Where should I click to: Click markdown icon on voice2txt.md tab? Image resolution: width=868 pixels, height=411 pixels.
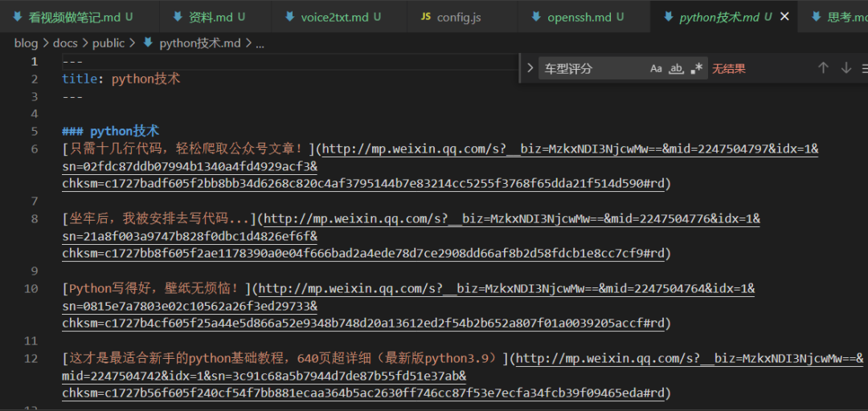coord(289,17)
